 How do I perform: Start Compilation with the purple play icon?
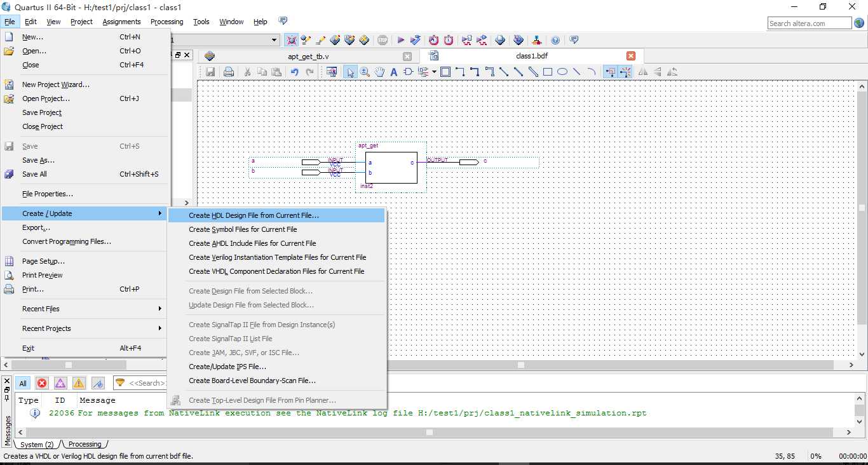401,40
